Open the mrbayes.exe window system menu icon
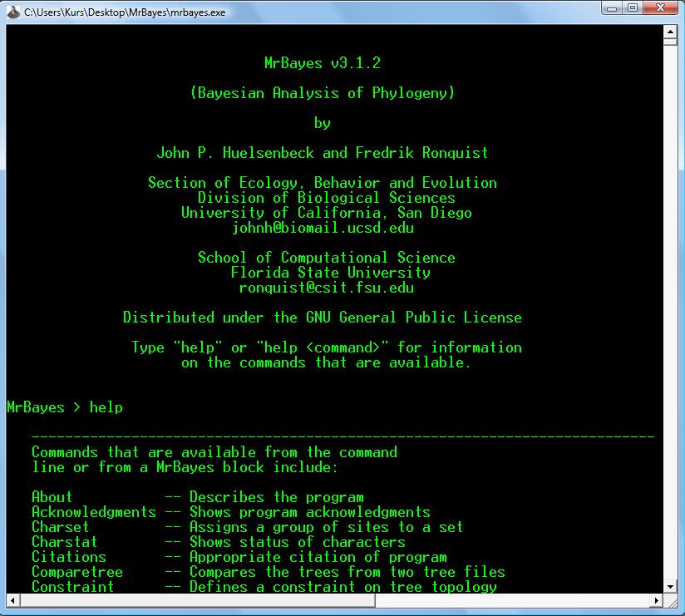685x616 pixels. pyautogui.click(x=13, y=12)
